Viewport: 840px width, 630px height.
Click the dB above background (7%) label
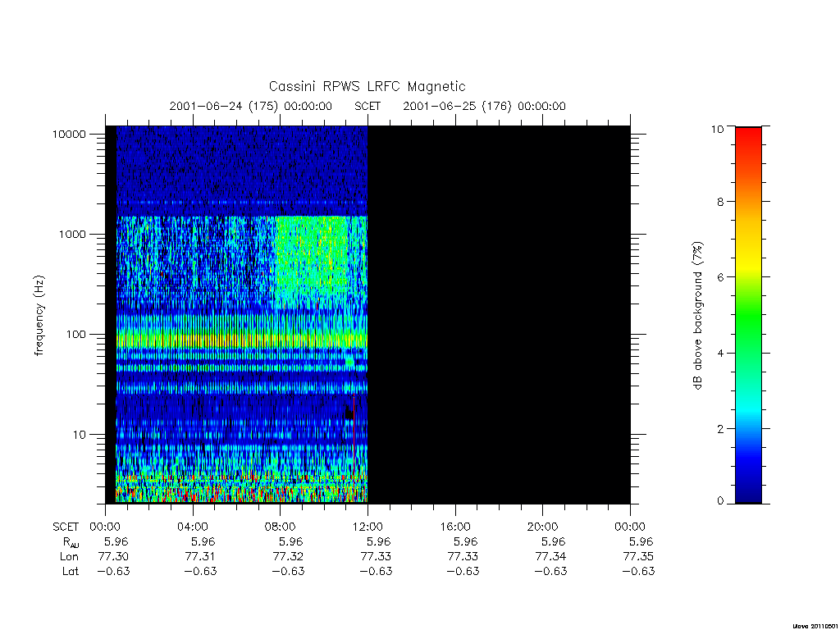point(697,315)
